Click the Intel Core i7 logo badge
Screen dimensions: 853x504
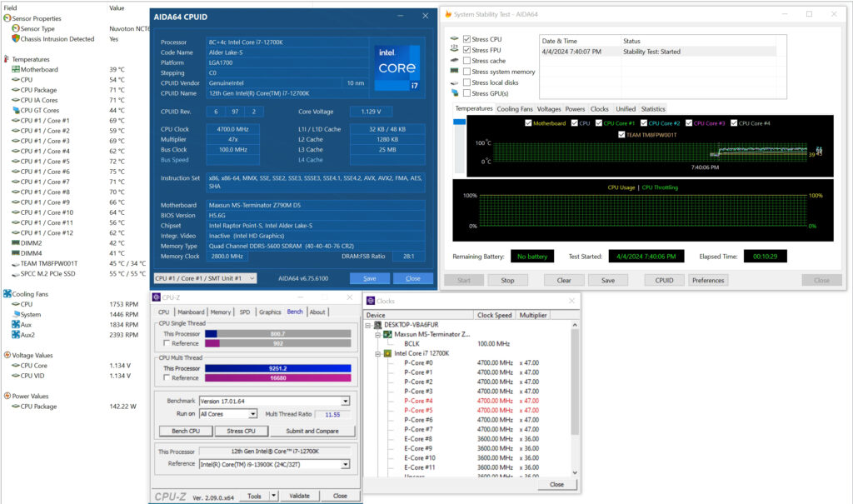coord(397,67)
